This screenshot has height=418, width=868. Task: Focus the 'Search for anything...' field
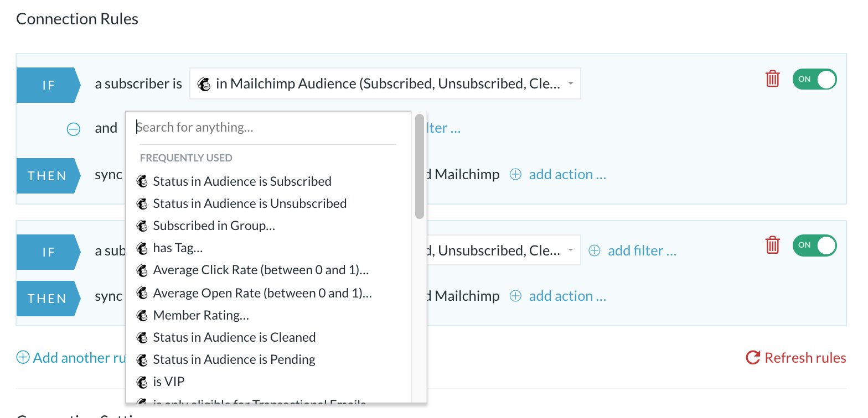pos(268,128)
